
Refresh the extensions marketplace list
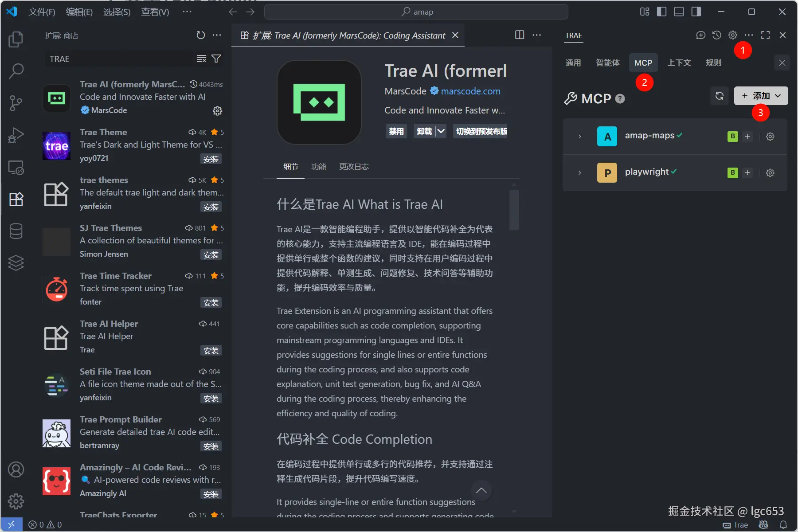click(201, 35)
